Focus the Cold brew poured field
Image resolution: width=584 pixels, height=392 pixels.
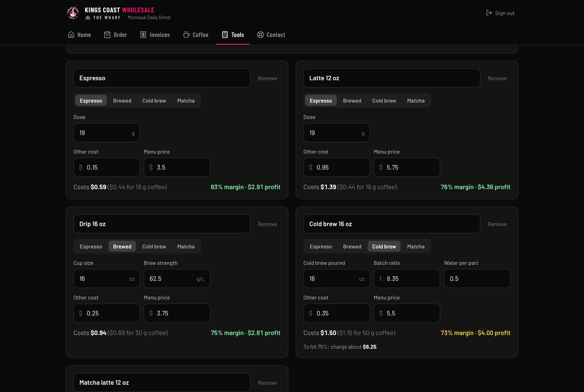pos(336,279)
